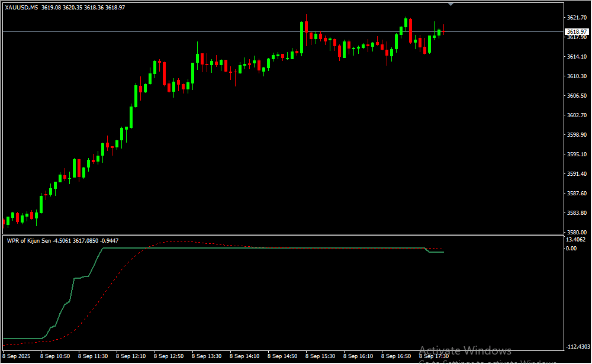The image size is (592, 364).
Task: Click the 13.4062 indicator scale value
Action: tap(576, 240)
